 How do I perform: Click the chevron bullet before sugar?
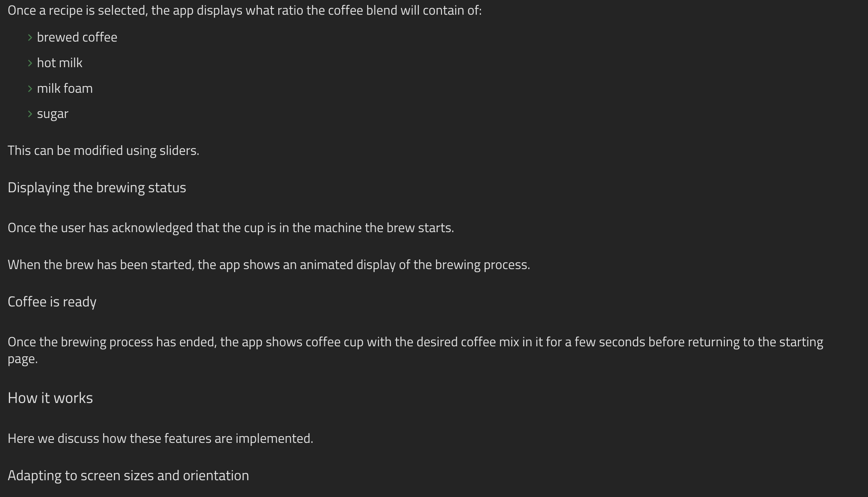tap(30, 114)
